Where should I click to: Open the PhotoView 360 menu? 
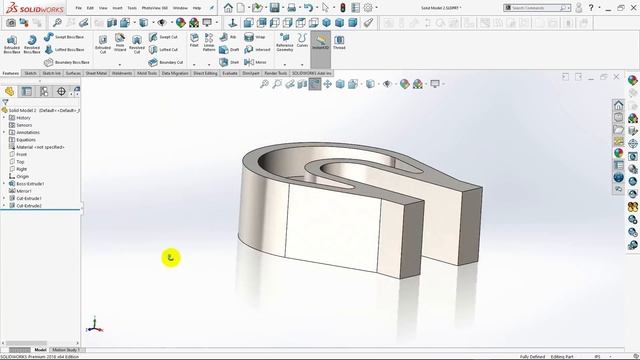pos(155,8)
